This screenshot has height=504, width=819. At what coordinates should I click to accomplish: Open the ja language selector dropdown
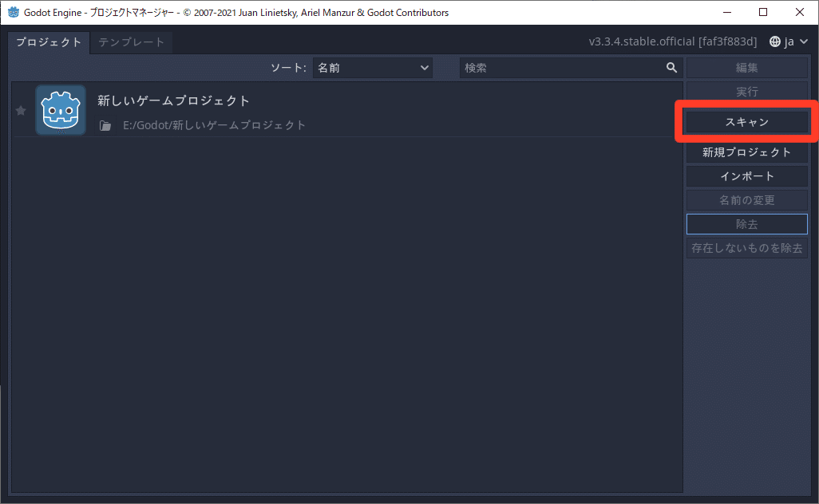[x=789, y=41]
